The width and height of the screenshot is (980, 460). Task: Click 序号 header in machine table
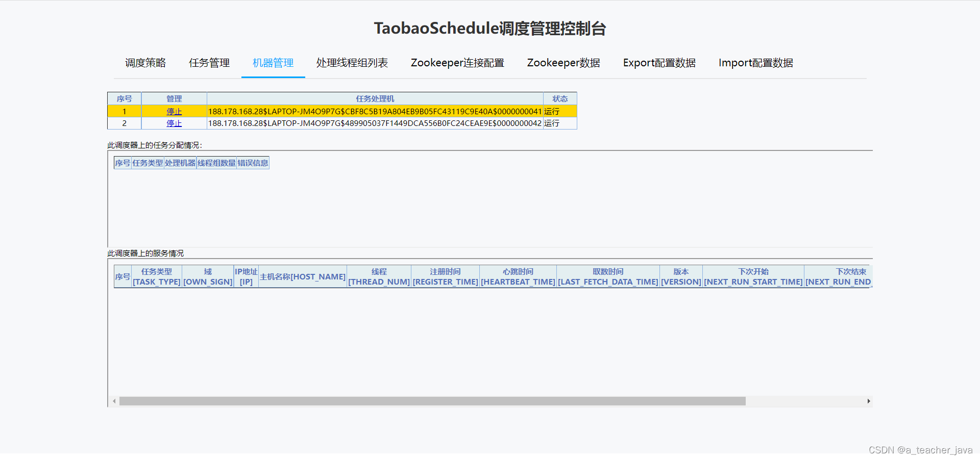[124, 98]
